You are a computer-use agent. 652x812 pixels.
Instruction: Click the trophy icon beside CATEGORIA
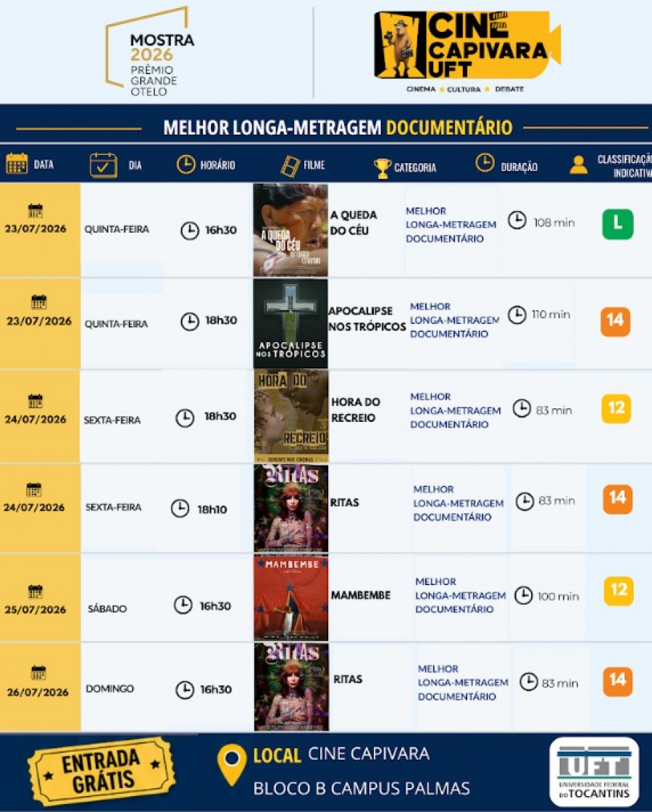point(382,167)
